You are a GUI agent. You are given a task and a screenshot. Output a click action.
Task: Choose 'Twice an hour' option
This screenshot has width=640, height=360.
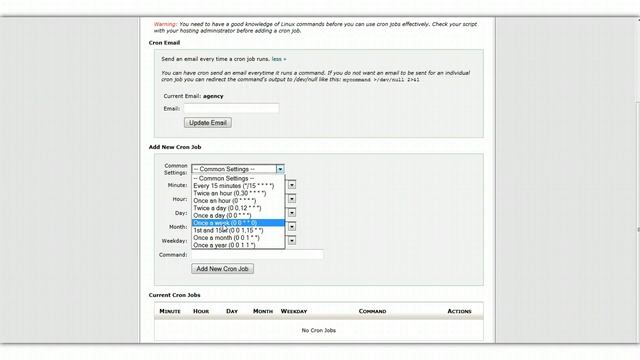coord(238,193)
